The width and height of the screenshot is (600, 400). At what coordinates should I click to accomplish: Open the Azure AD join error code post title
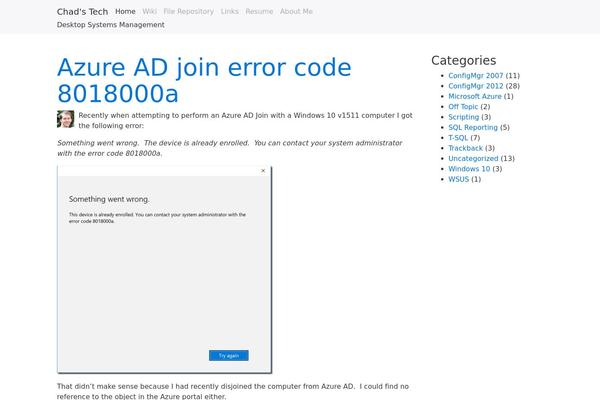pyautogui.click(x=204, y=80)
